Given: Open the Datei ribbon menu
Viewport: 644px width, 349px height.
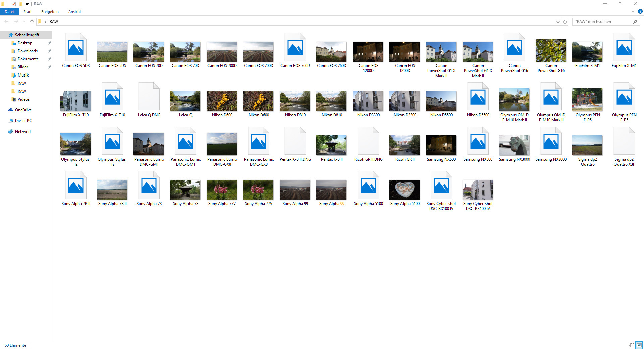Looking at the screenshot, I should tap(9, 12).
